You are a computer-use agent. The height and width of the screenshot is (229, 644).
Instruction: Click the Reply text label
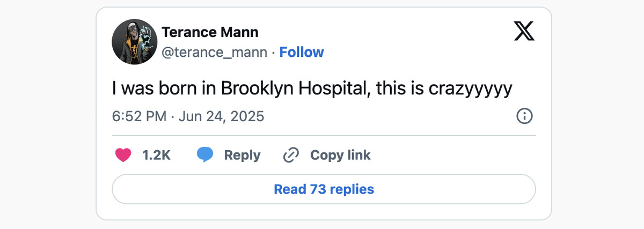[x=242, y=156]
